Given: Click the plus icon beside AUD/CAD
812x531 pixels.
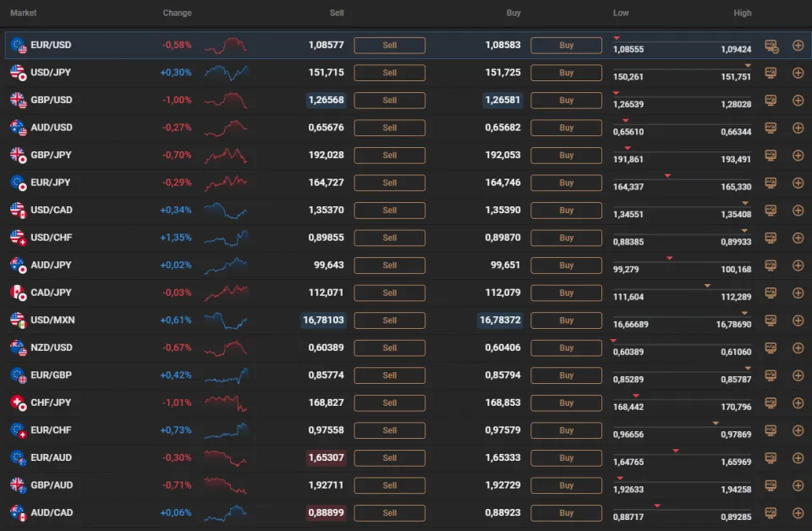Looking at the screenshot, I should click(798, 512).
